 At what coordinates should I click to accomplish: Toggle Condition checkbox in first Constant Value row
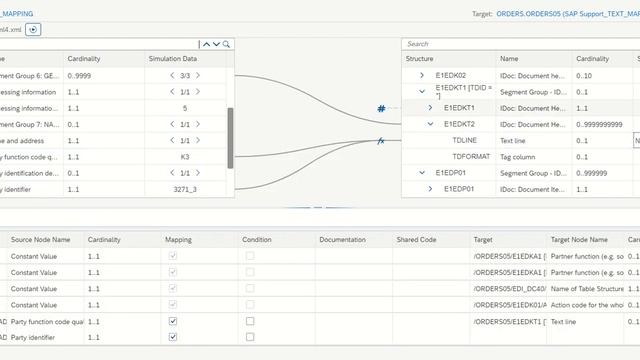(x=250, y=256)
